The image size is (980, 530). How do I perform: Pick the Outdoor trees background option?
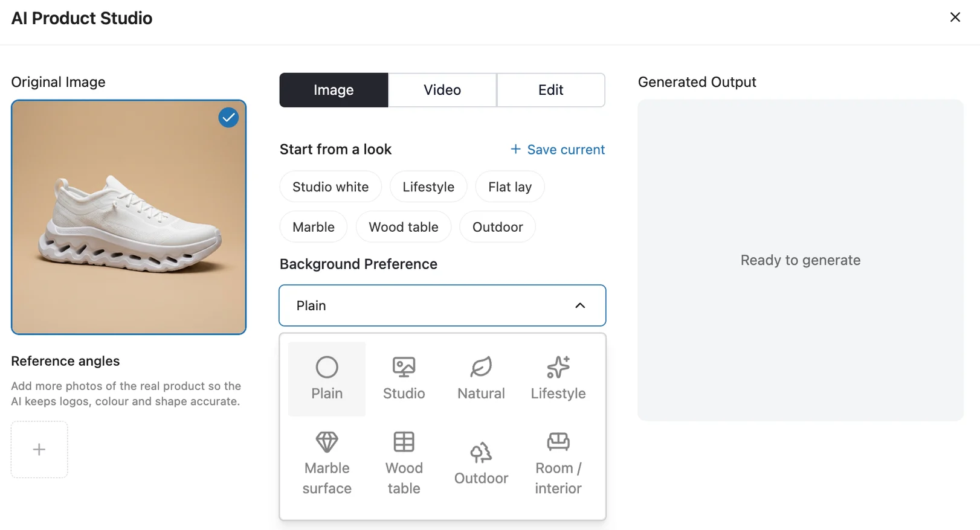pyautogui.click(x=481, y=463)
